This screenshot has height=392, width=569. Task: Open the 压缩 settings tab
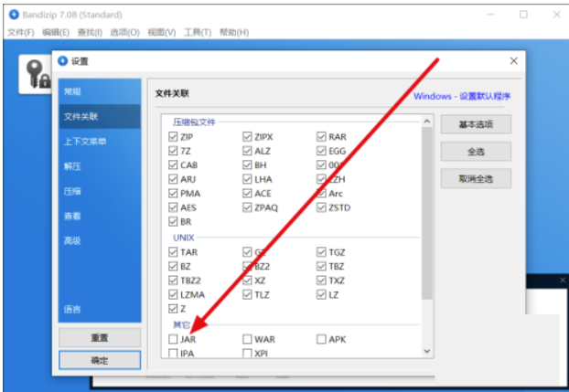100,191
